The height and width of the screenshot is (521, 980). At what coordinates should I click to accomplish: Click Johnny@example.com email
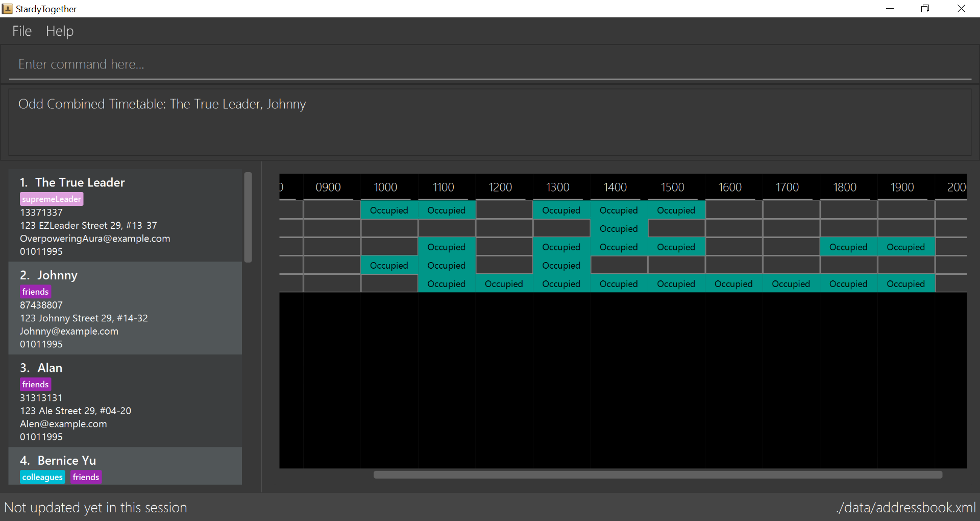69,331
